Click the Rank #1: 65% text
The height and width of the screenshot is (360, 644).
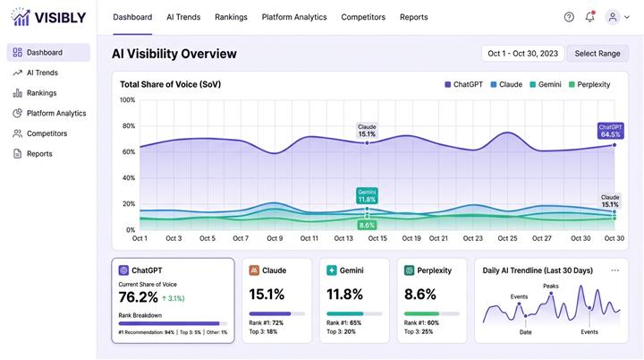coord(343,323)
